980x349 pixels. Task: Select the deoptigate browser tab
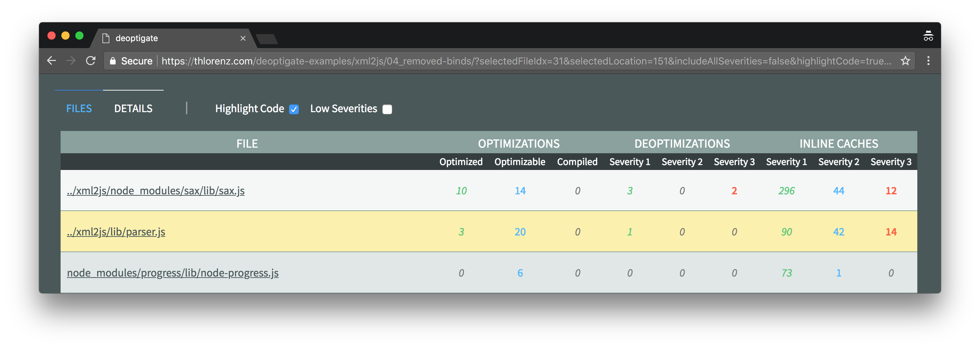click(x=174, y=38)
